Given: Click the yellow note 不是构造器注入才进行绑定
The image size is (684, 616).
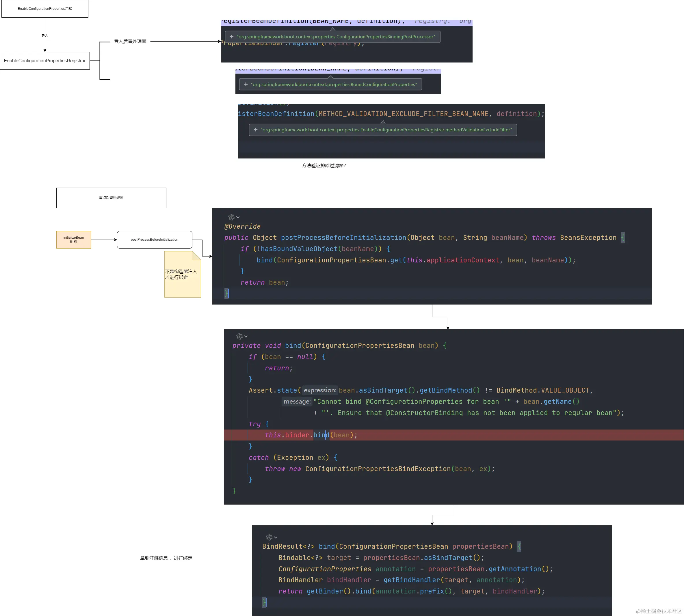Looking at the screenshot, I should coord(182,275).
